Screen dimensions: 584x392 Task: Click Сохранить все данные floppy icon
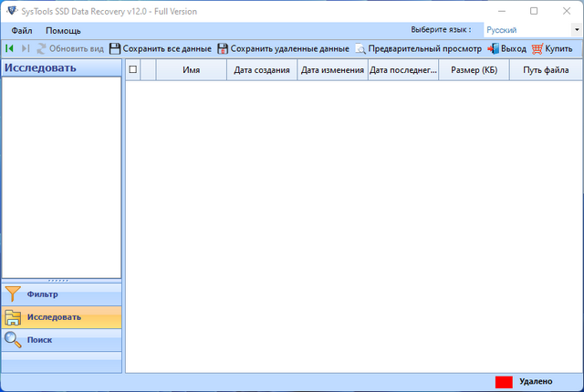(115, 48)
